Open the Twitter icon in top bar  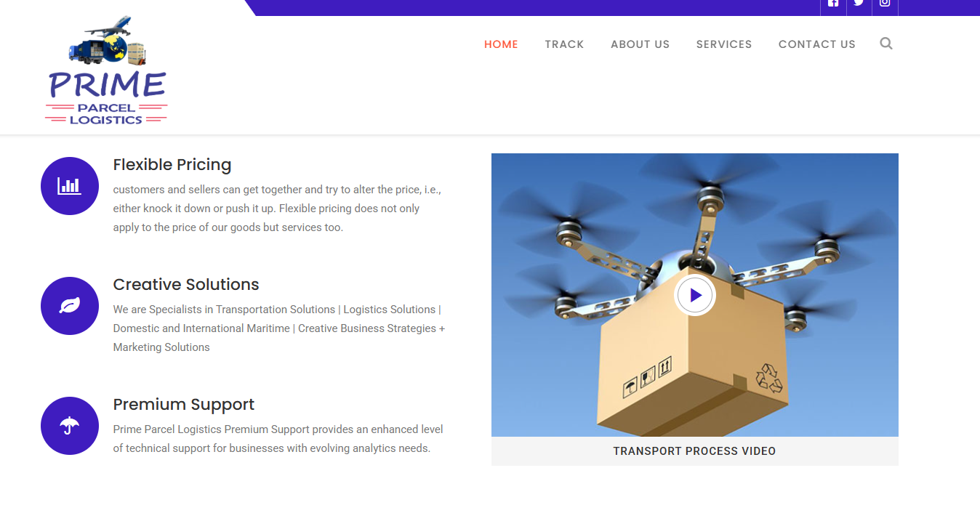(859, 4)
